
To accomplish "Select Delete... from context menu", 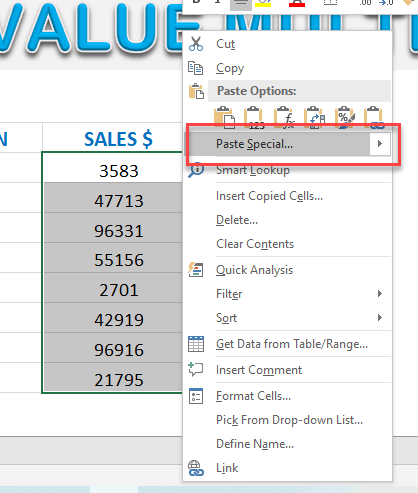I will [x=237, y=220].
